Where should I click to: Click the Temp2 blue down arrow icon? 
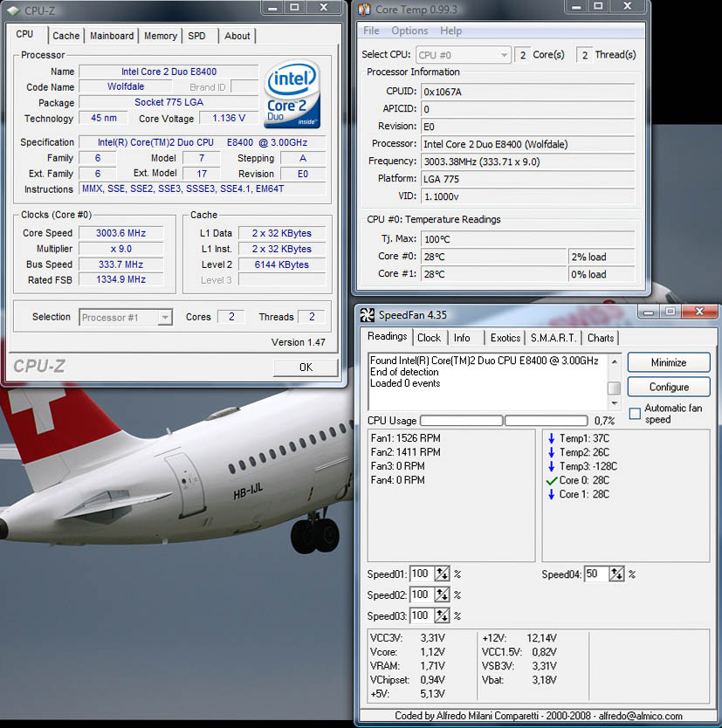click(551, 452)
